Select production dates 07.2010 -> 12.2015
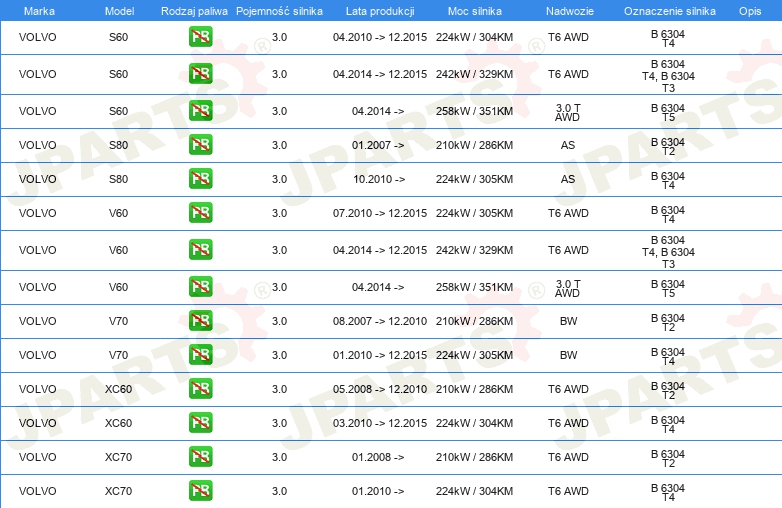Viewport: 782px width, 508px height. click(x=380, y=213)
